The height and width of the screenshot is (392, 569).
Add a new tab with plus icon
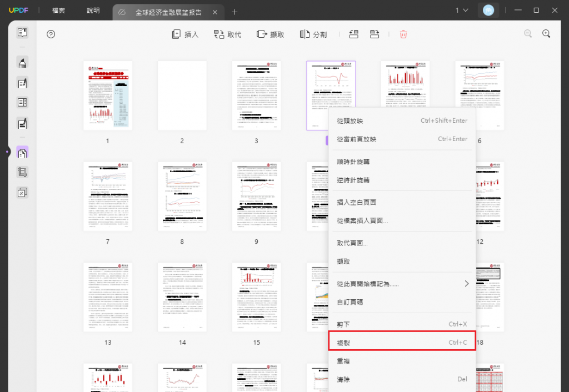234,12
